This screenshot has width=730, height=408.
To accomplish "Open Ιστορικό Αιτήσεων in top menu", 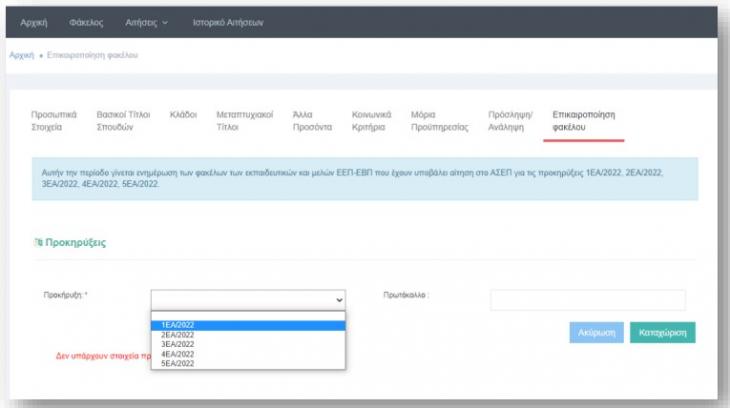I will [x=226, y=22].
